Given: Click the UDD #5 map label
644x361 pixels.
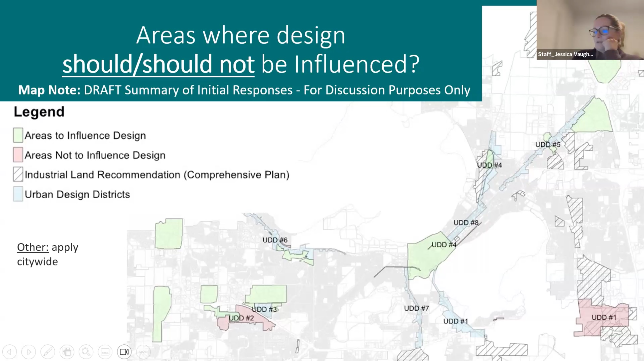Looking at the screenshot, I should pos(548,145).
